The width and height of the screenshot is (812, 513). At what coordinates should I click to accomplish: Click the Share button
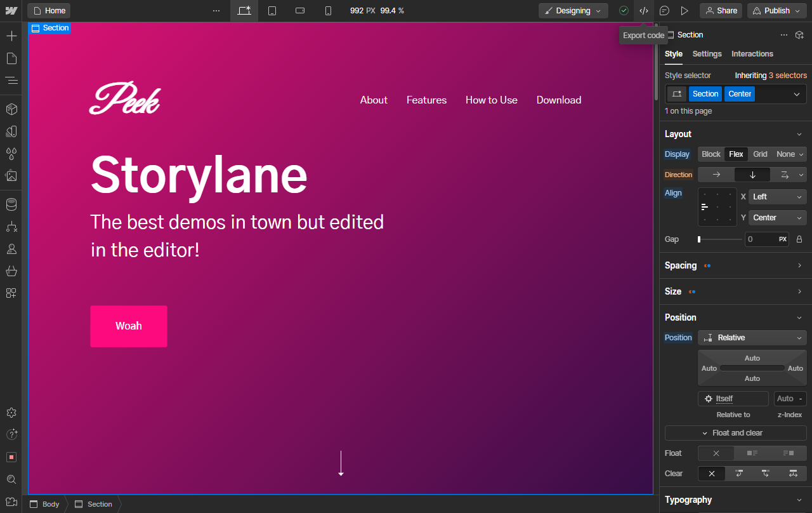tap(721, 11)
